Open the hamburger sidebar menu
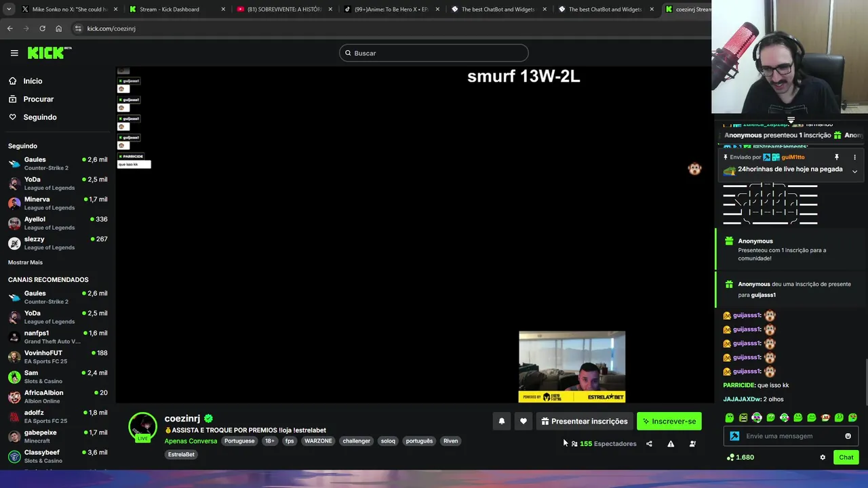This screenshot has height=488, width=868. point(14,53)
